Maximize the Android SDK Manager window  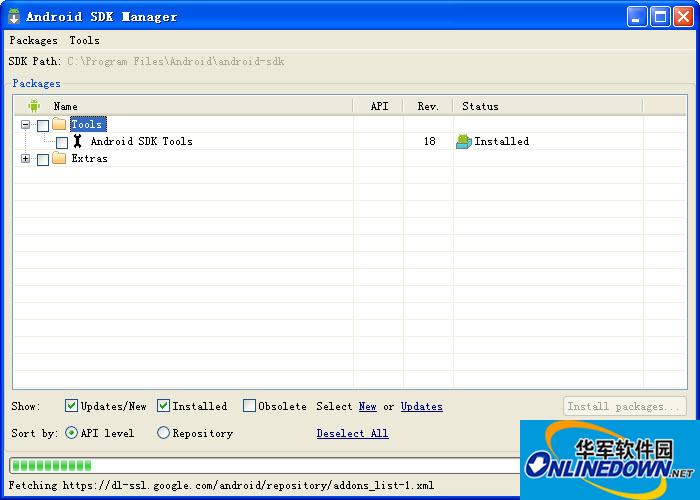(660, 17)
